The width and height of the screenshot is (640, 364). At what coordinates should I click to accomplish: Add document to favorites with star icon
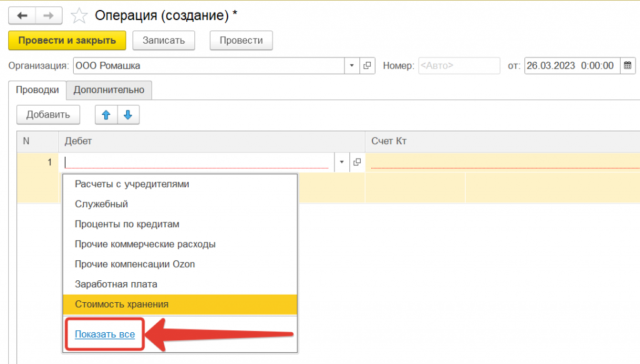[79, 15]
